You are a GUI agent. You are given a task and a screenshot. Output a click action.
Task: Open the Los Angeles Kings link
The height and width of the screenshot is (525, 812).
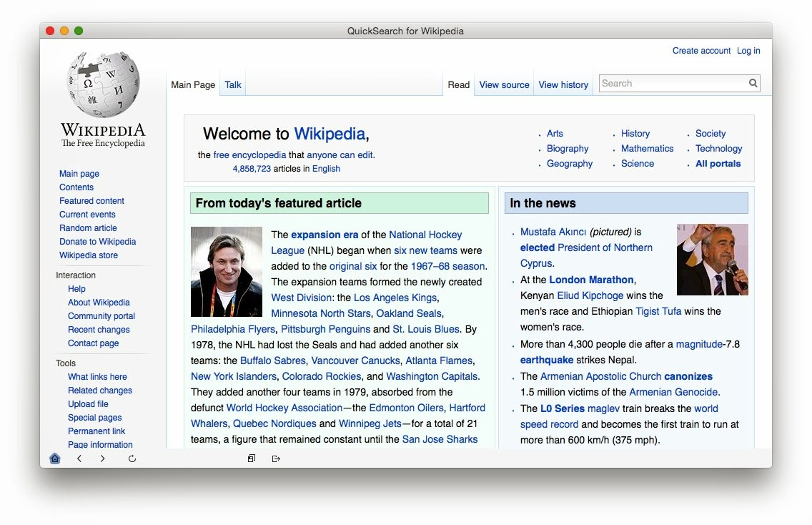395,298
